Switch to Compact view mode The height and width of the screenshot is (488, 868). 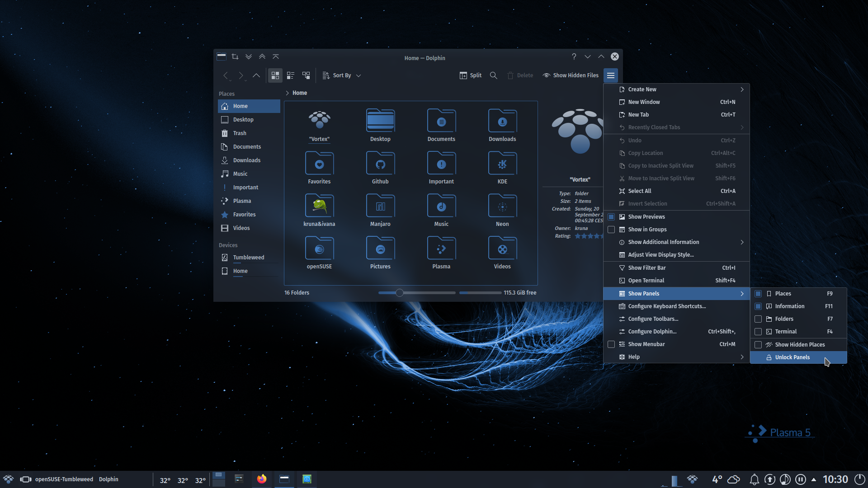click(291, 75)
